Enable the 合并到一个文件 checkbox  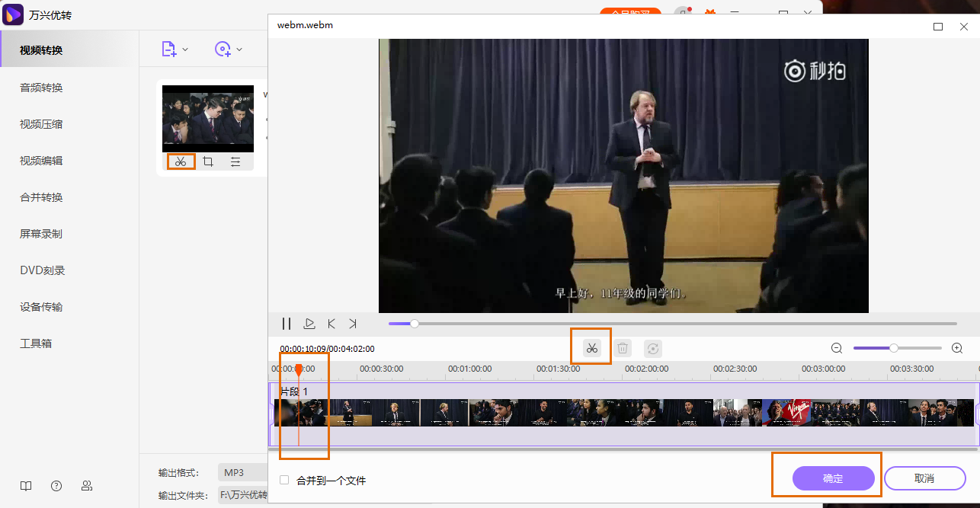(283, 479)
